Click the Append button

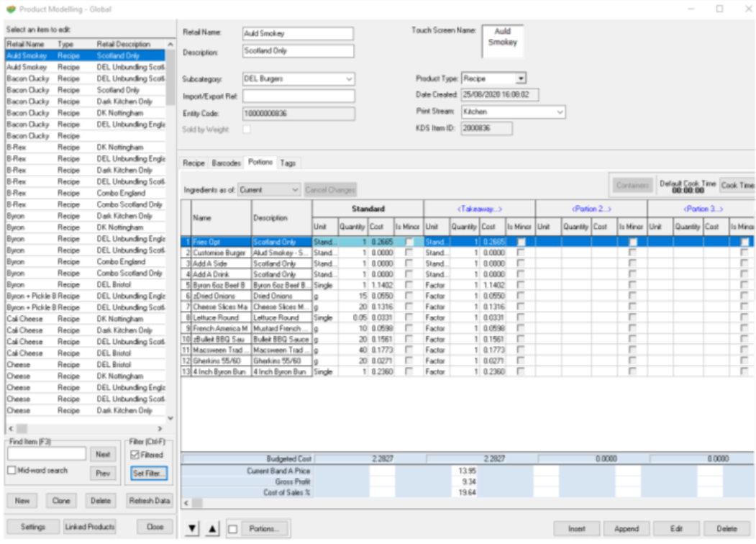[627, 529]
